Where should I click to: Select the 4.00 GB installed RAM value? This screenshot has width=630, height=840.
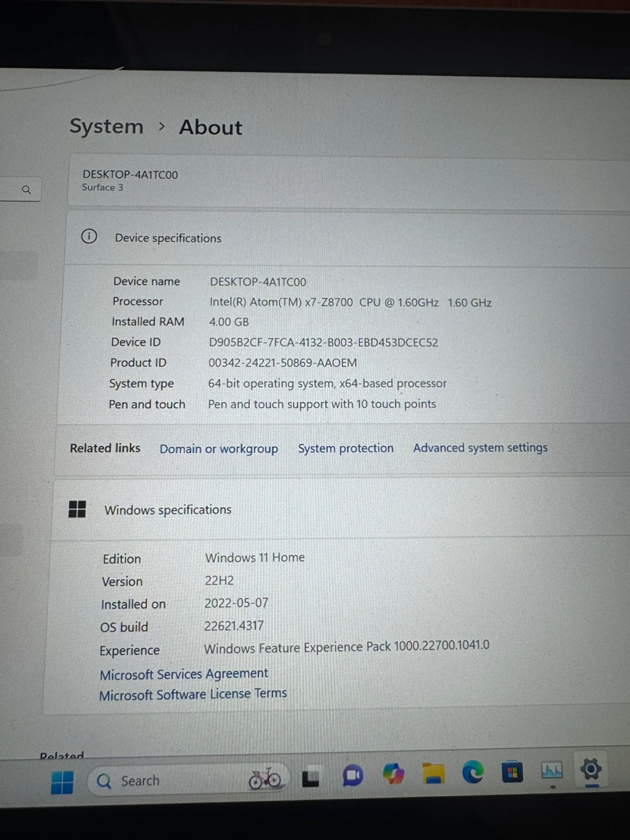229,322
